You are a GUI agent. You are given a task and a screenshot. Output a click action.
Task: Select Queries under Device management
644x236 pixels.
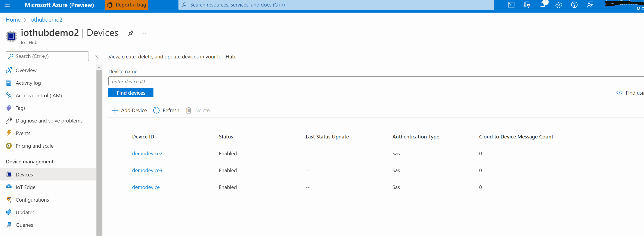point(24,225)
